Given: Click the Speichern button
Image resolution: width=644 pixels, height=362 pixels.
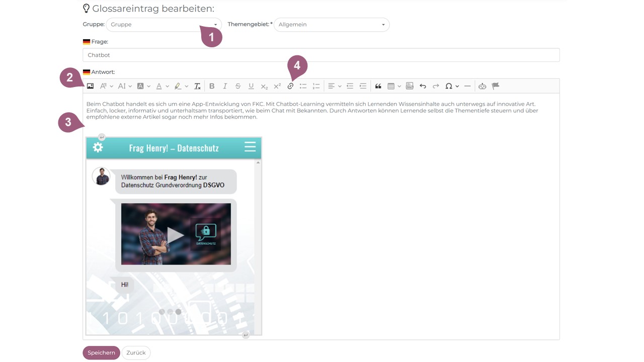Looking at the screenshot, I should (x=101, y=353).
